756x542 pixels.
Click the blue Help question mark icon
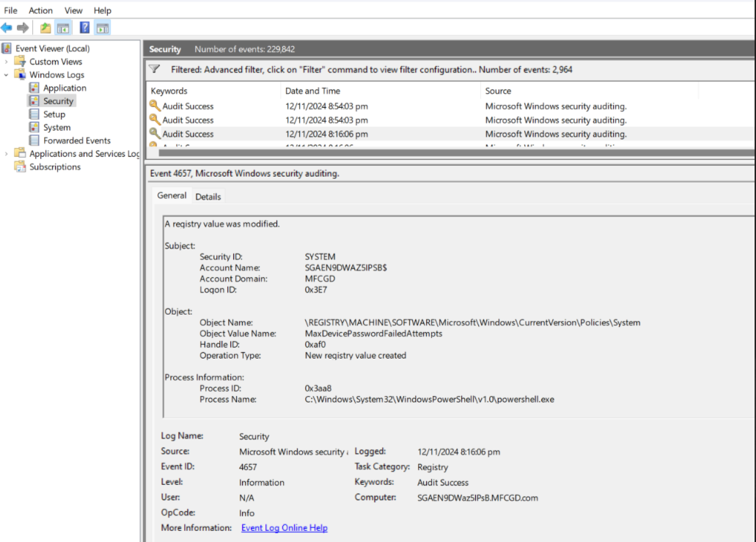point(84,28)
